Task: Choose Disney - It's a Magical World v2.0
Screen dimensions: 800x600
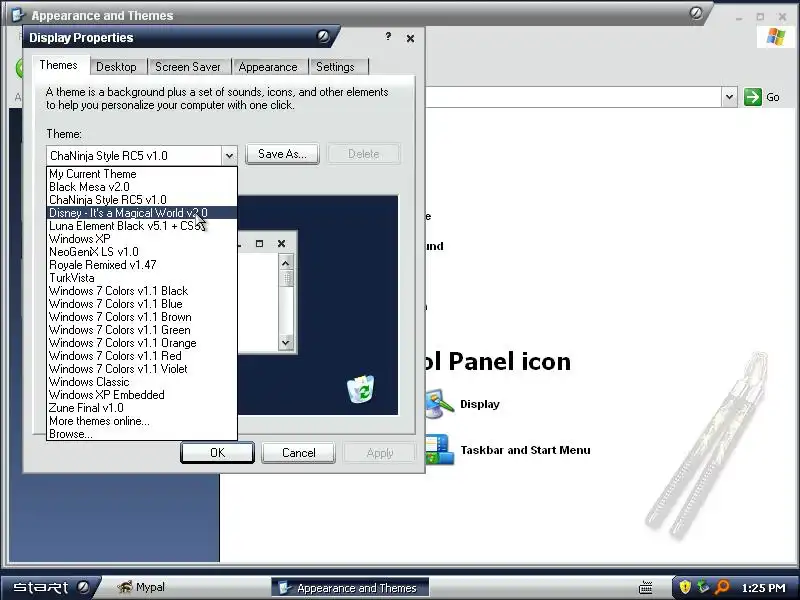Action: click(x=142, y=213)
